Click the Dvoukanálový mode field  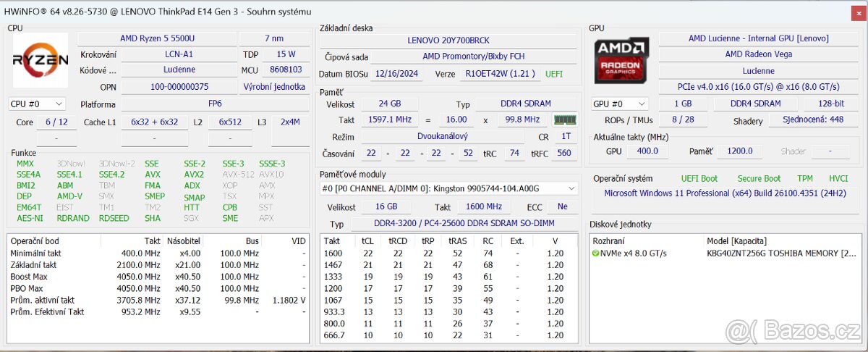pyautogui.click(x=443, y=136)
